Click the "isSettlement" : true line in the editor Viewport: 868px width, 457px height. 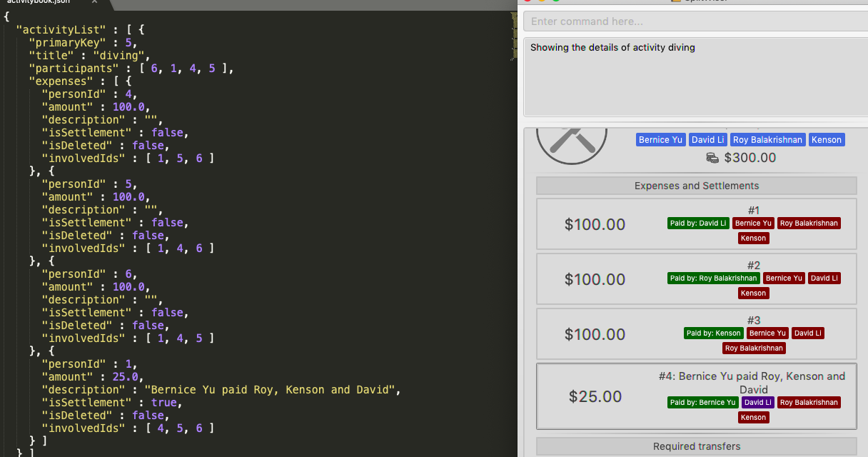pyautogui.click(x=112, y=403)
